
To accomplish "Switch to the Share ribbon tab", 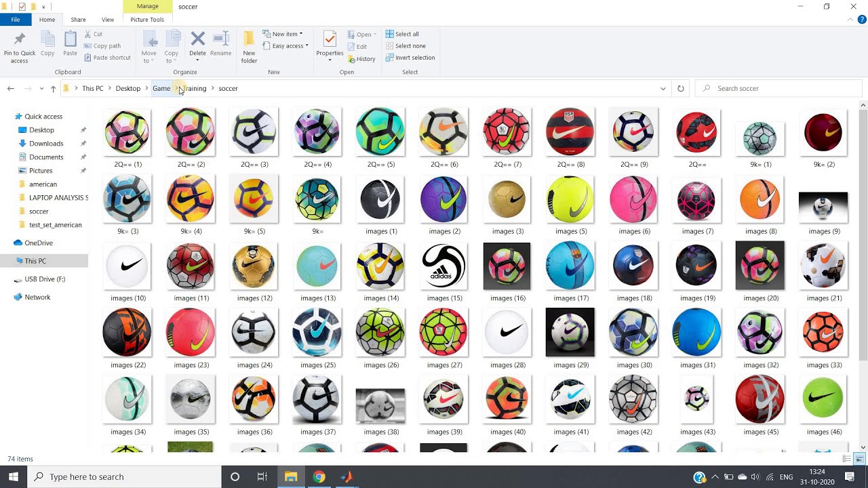I will pyautogui.click(x=78, y=20).
